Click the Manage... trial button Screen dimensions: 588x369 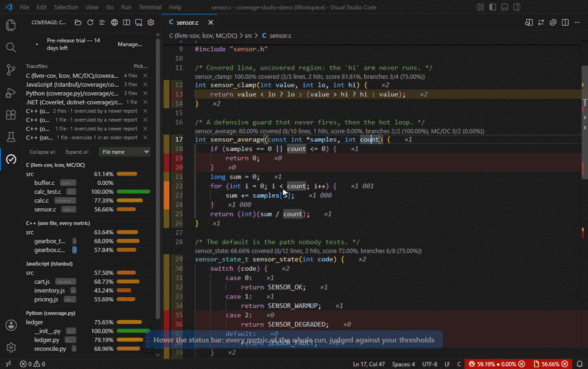pos(130,44)
